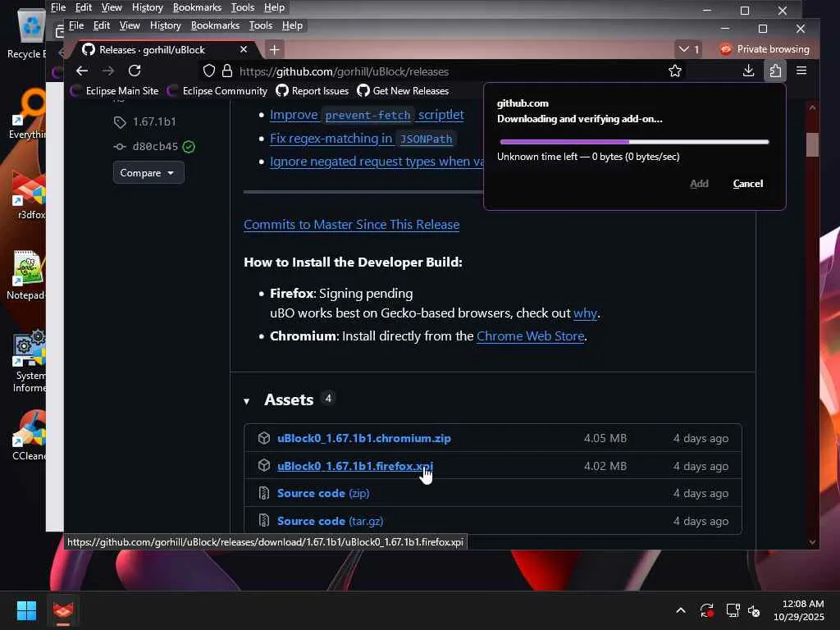Click the verified checkmark beside d80cb45

(x=189, y=147)
